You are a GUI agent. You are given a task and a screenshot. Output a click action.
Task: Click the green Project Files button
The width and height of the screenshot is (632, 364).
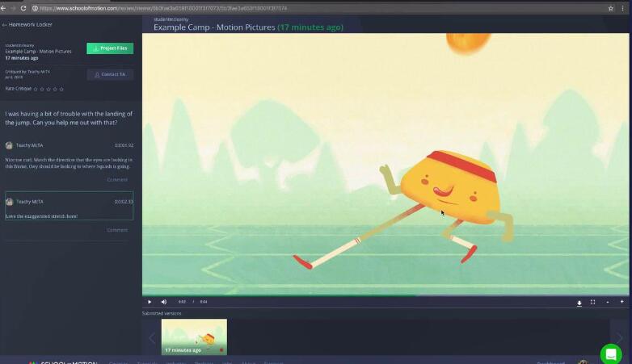tap(110, 48)
